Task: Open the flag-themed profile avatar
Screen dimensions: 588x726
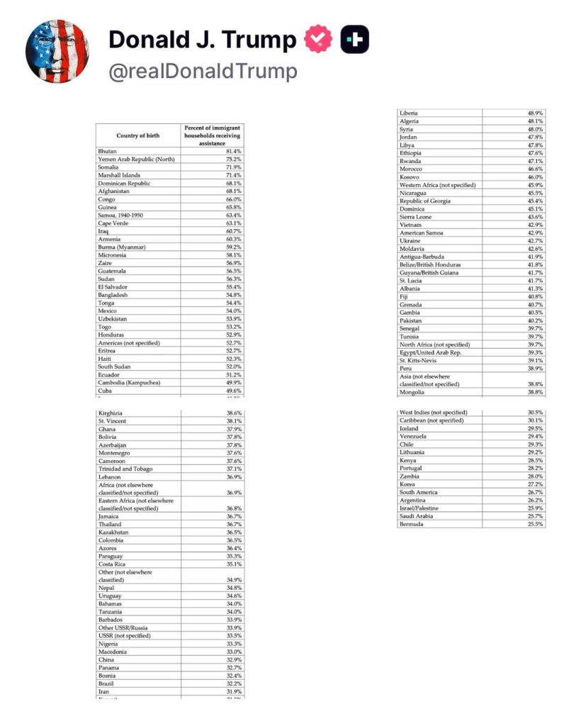Action: pyautogui.click(x=57, y=52)
